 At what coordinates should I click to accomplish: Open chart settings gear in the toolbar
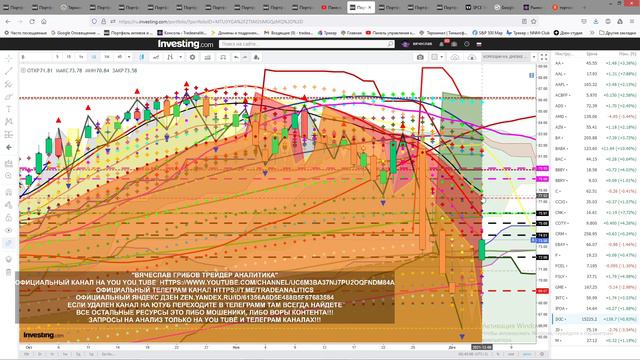pos(192,57)
